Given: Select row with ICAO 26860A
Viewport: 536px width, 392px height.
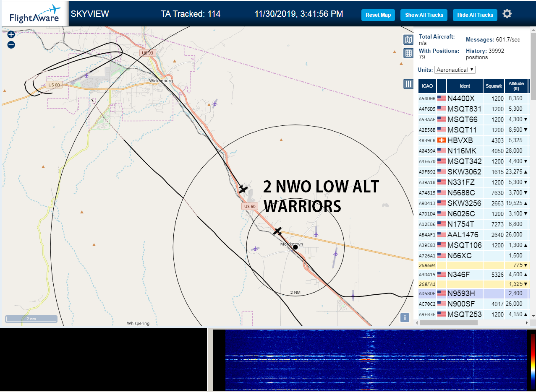Looking at the screenshot, I should click(x=473, y=265).
